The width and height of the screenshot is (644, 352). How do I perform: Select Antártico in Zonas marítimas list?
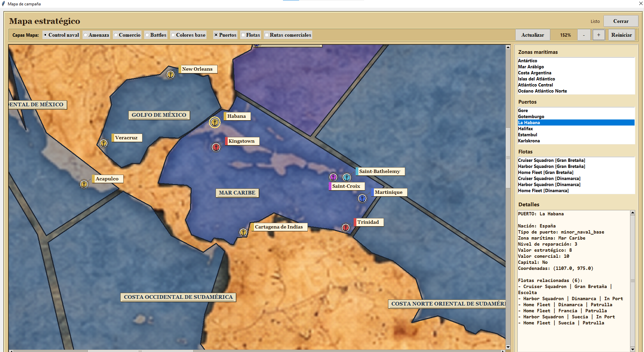[576, 61]
